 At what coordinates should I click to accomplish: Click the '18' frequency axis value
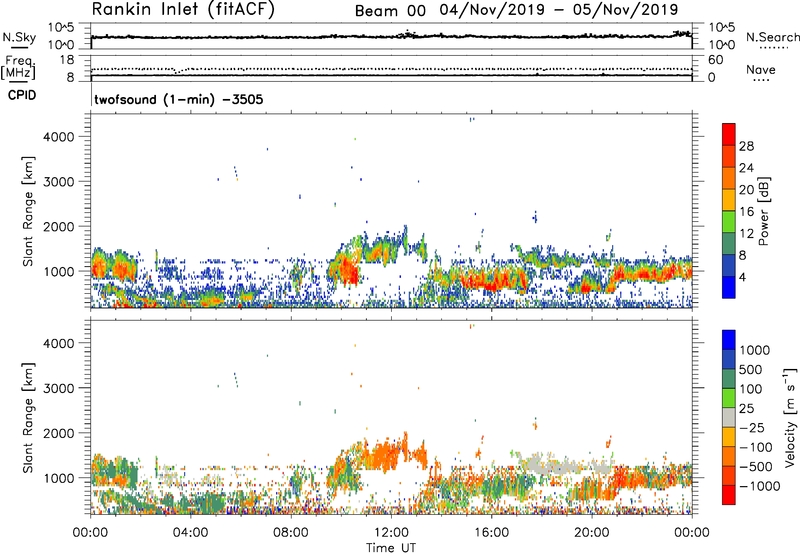[x=67, y=60]
